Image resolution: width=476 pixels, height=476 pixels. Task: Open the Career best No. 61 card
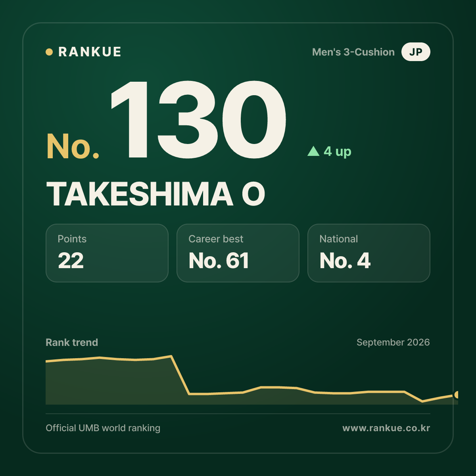click(x=238, y=253)
